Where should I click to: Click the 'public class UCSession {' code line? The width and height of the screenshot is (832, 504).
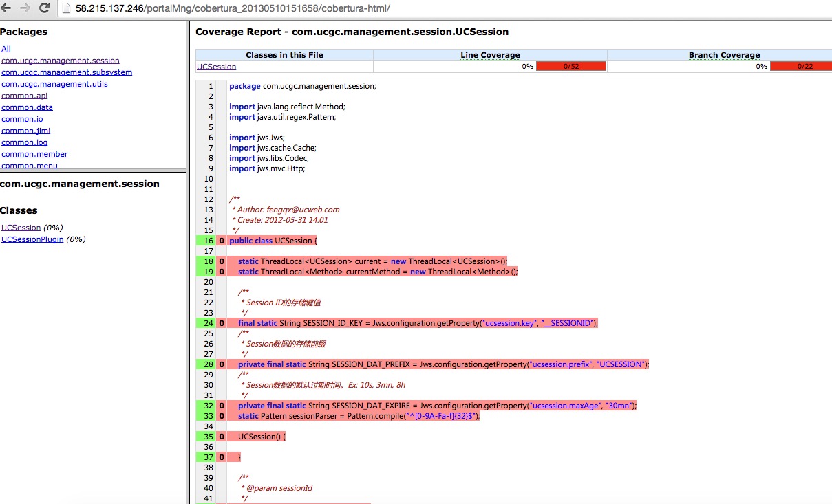point(273,241)
